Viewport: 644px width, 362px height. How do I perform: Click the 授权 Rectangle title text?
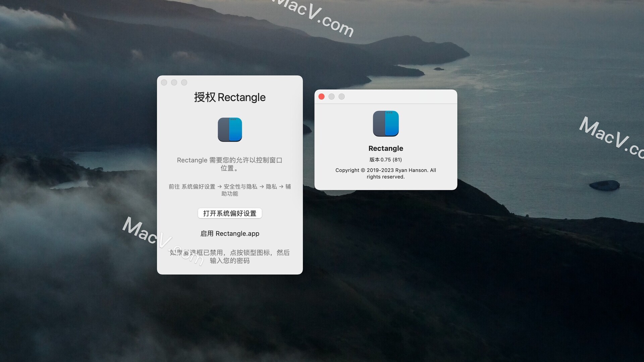pyautogui.click(x=230, y=97)
